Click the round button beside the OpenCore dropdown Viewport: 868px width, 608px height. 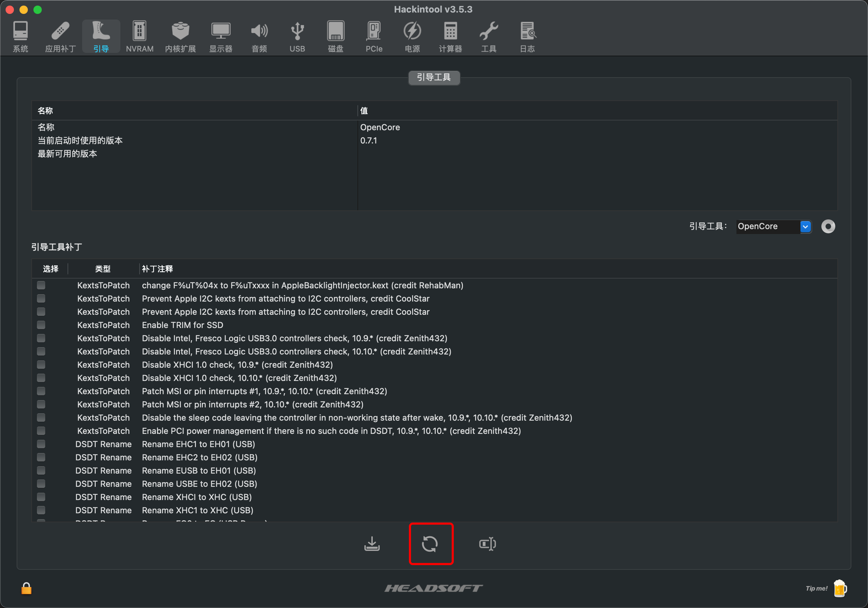[x=828, y=226]
